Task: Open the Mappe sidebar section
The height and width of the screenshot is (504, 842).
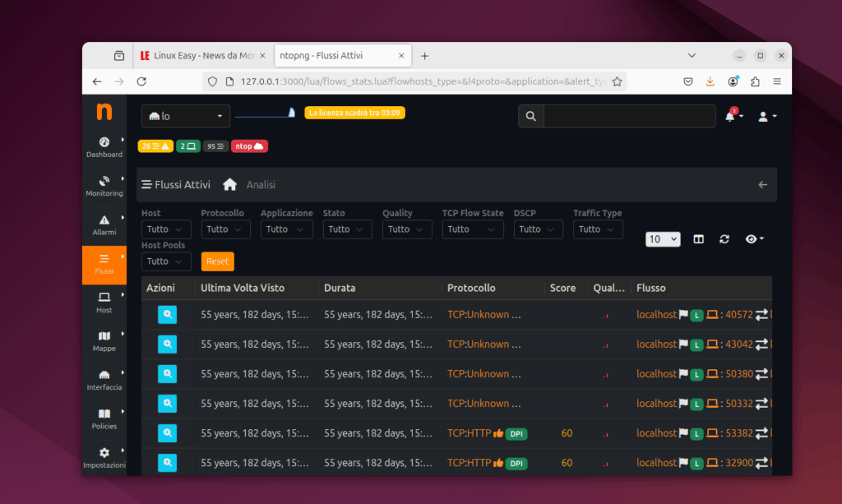Action: [x=104, y=340]
